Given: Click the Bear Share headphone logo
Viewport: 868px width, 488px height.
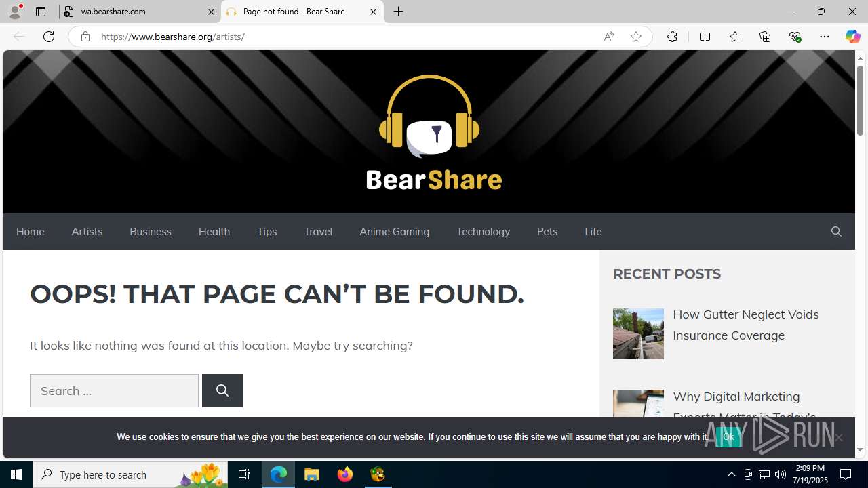Looking at the screenshot, I should (x=434, y=132).
